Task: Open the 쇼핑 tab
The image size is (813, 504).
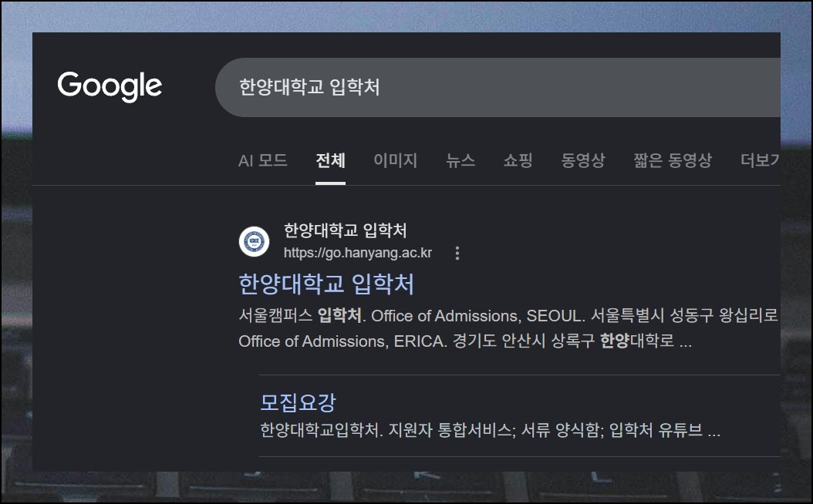Action: click(x=518, y=160)
